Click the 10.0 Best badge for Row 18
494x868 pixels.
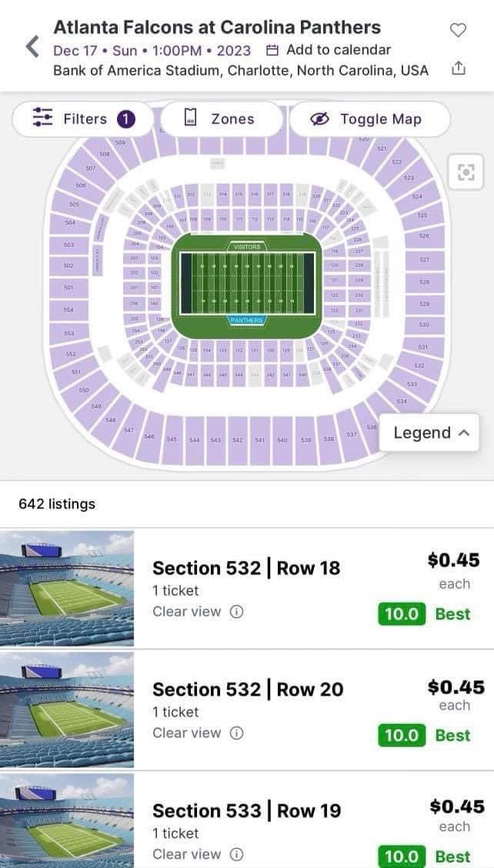(x=424, y=614)
